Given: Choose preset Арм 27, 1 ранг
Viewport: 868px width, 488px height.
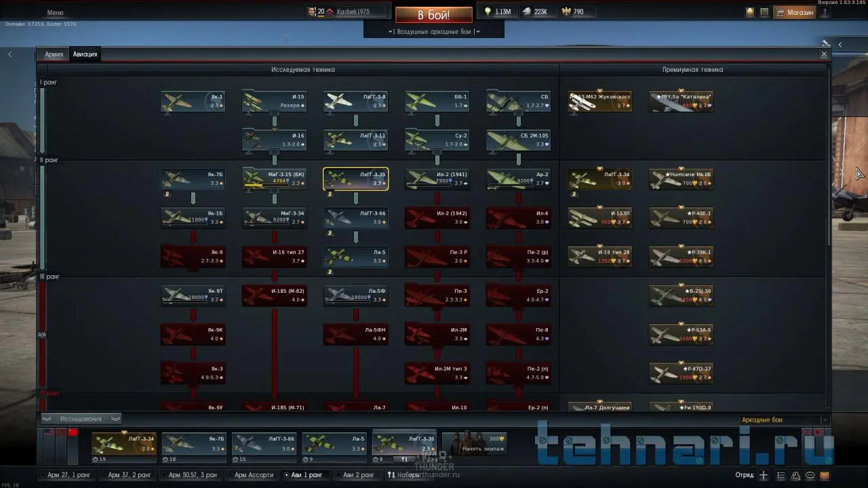Looking at the screenshot, I should pos(68,475).
